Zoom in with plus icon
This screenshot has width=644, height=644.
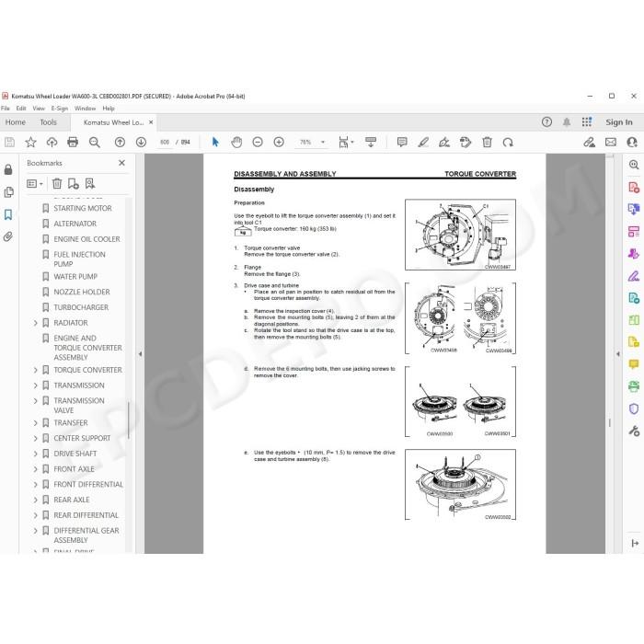[279, 142]
